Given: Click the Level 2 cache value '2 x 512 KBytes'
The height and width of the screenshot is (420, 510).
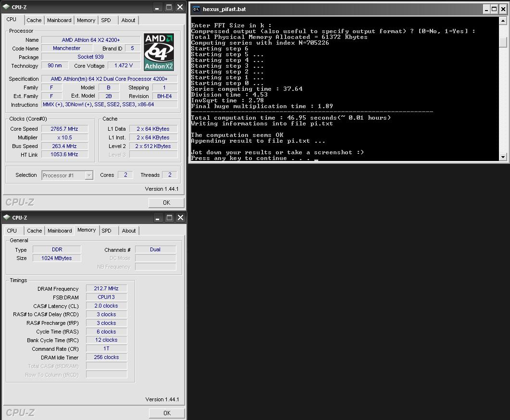Looking at the screenshot, I should 153,146.
